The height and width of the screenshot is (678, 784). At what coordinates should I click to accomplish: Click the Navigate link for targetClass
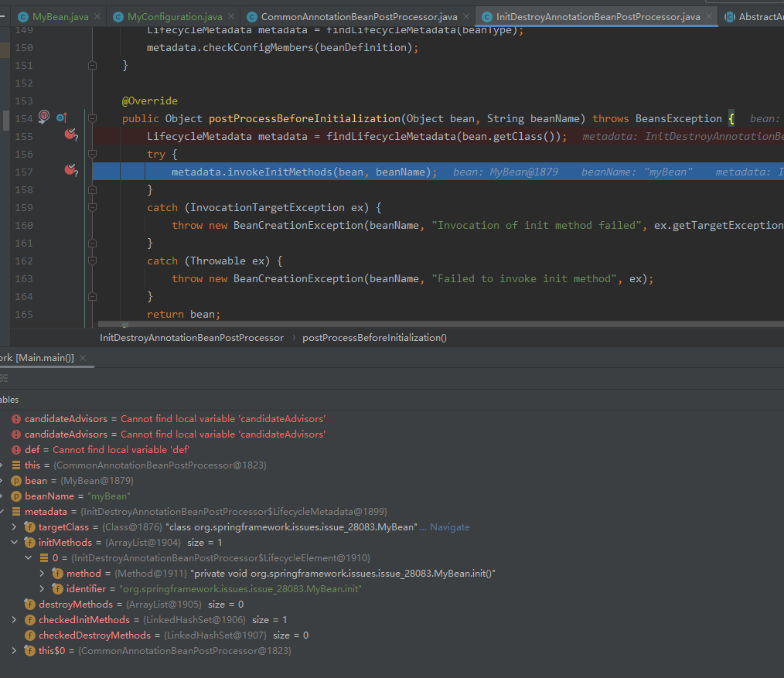click(449, 527)
